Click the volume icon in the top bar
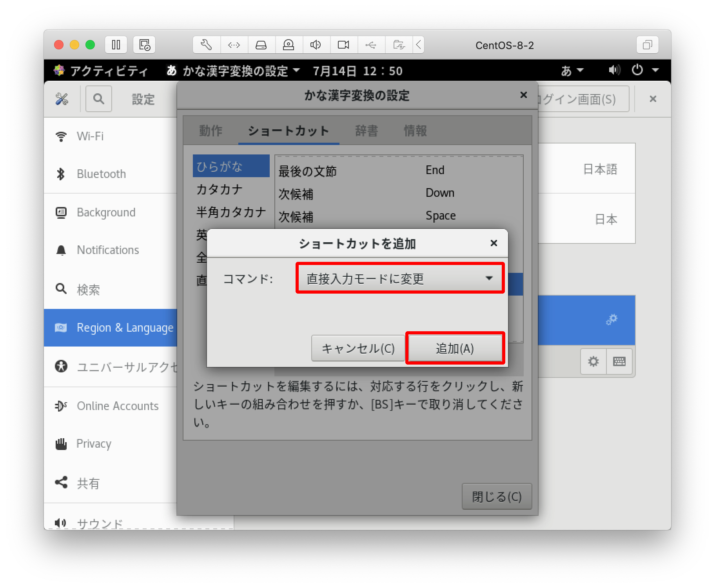The height and width of the screenshot is (588, 715). pos(614,71)
